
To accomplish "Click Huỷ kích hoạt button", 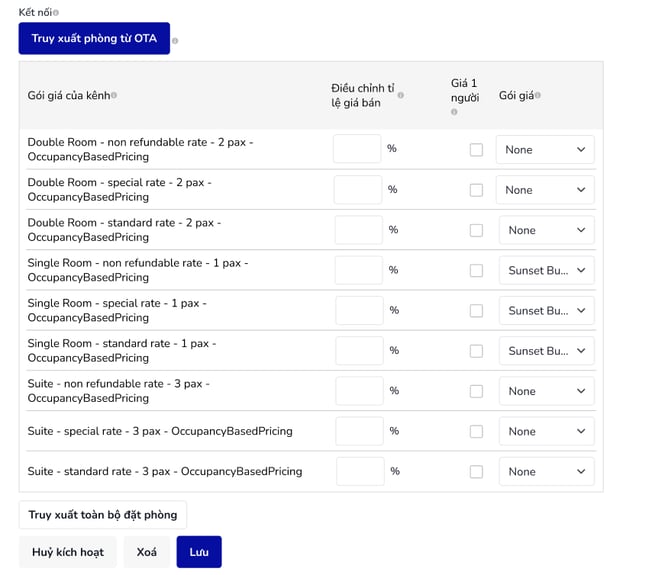I will pyautogui.click(x=68, y=552).
